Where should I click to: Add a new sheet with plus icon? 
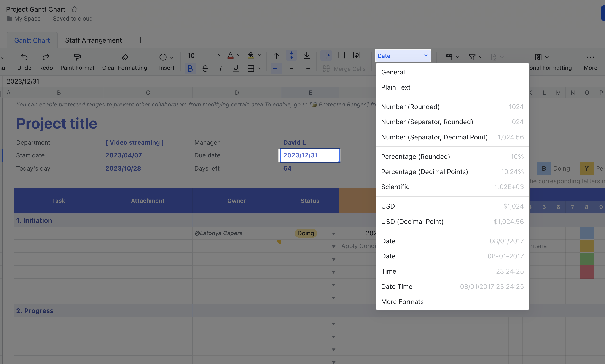(141, 40)
